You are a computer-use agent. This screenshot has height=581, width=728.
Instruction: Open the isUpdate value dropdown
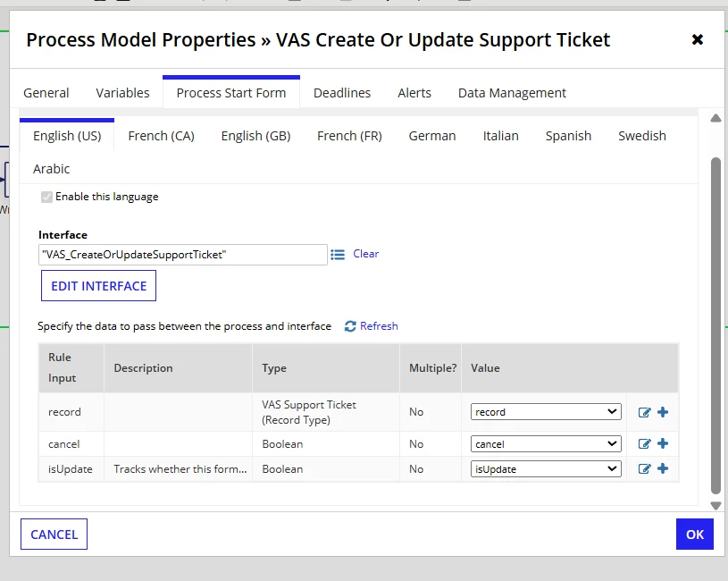tap(546, 469)
